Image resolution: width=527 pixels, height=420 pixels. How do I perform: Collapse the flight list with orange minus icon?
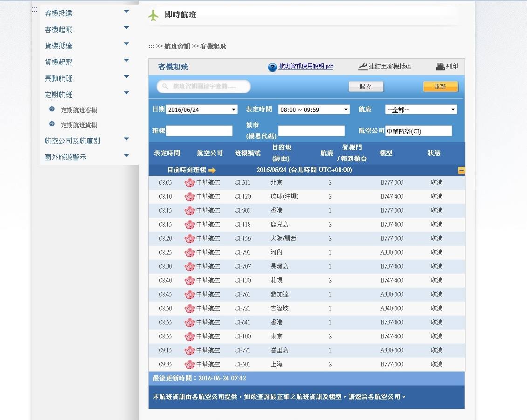(x=461, y=171)
